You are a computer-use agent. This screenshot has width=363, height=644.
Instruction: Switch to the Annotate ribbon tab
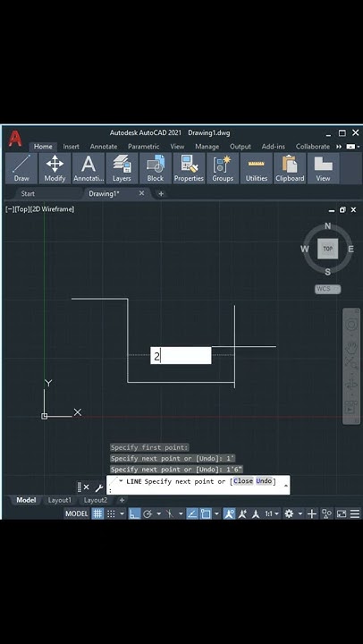point(104,147)
